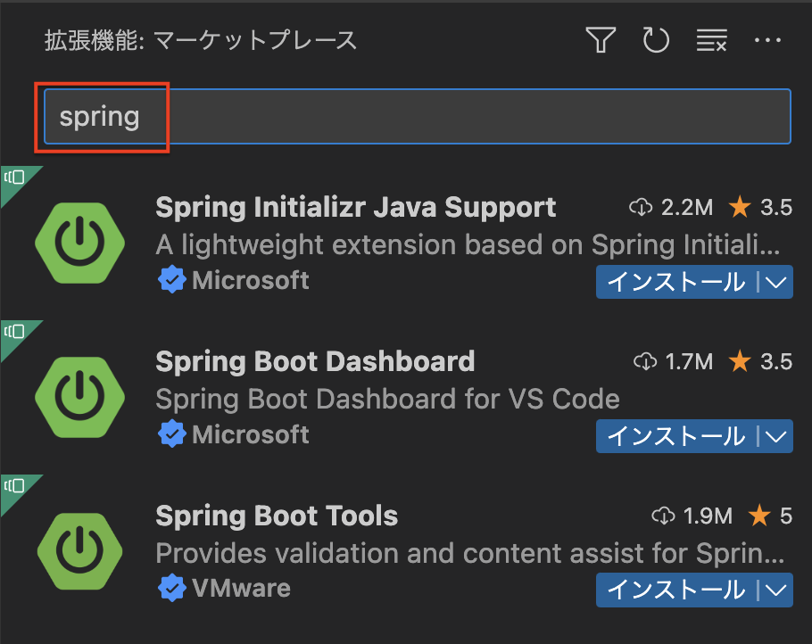Install Spring Boot Tools extension

click(675, 590)
